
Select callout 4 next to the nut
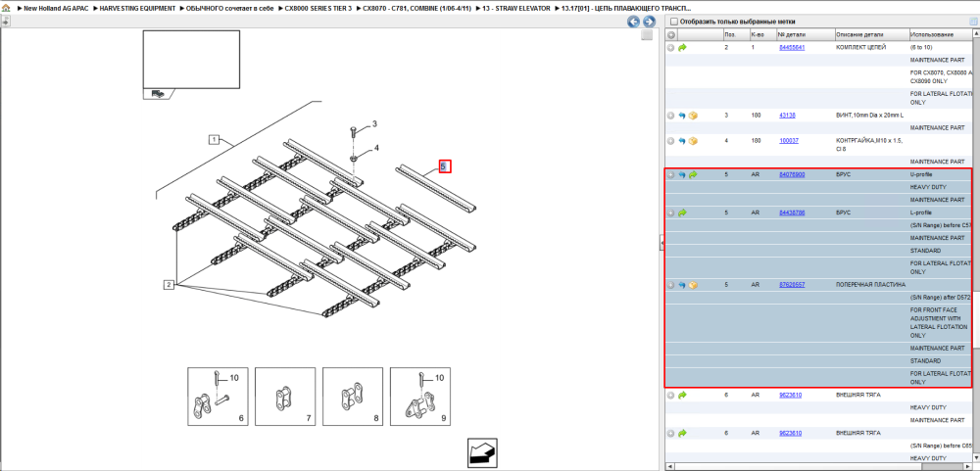point(376,148)
